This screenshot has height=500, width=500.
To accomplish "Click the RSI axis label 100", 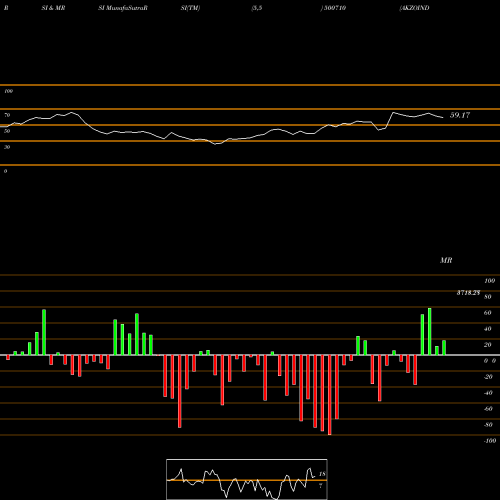I will [x=8, y=91].
